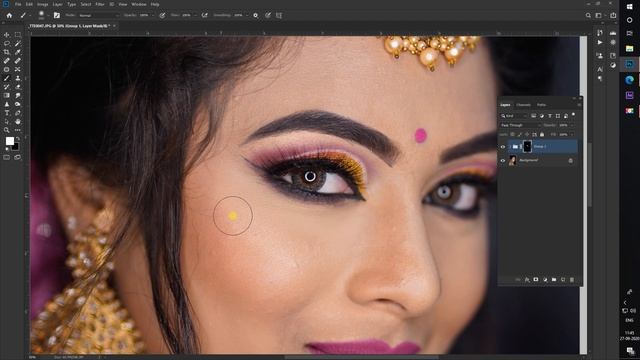640x360 pixels.
Task: Select the Hand tool
Action: [18, 122]
